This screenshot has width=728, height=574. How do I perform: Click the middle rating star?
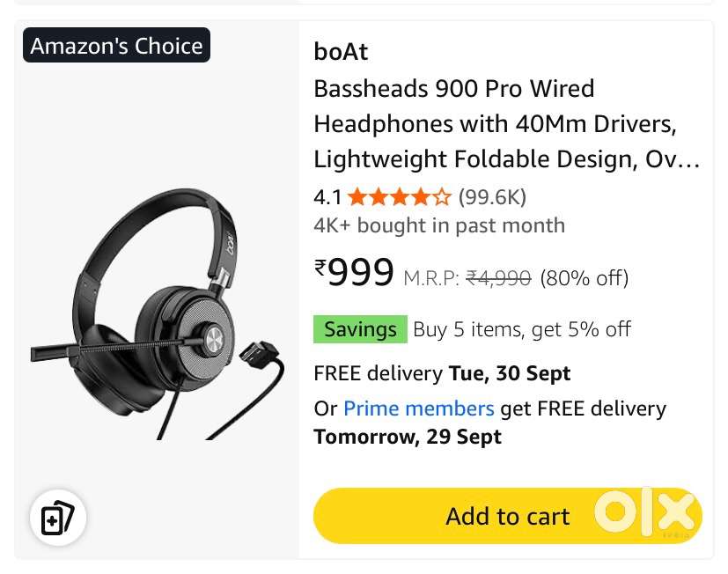coord(399,197)
